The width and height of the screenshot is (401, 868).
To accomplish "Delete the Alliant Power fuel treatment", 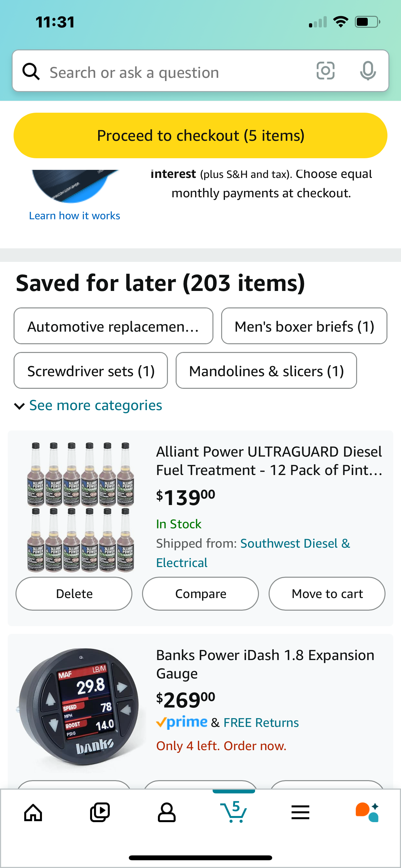I will pyautogui.click(x=74, y=594).
